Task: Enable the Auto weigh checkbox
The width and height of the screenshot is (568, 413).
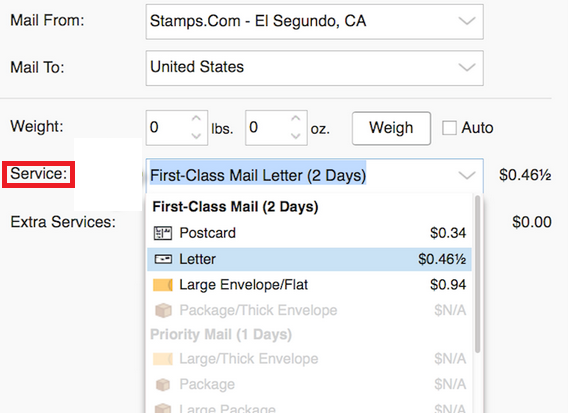Action: [449, 128]
